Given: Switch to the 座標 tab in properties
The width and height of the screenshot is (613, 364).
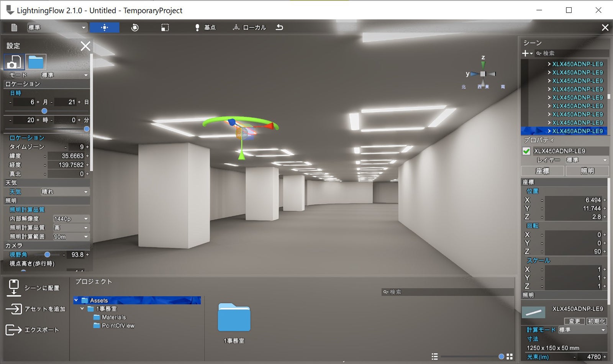Looking at the screenshot, I should point(543,171).
